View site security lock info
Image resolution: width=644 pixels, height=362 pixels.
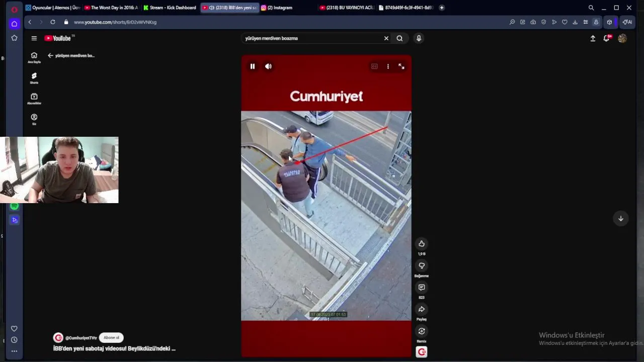coord(66,22)
